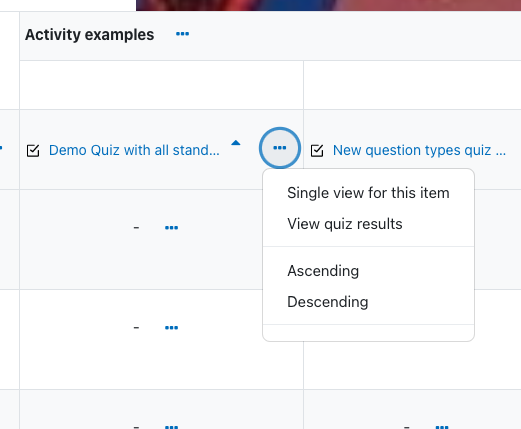521x429 pixels.
Task: Open New question types quiz link
Action: click(420, 150)
